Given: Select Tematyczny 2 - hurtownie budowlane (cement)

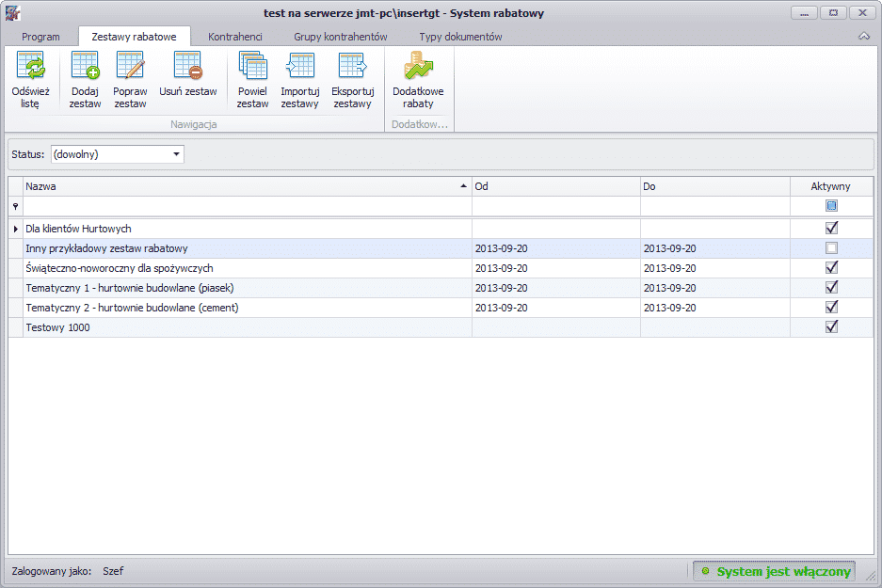Looking at the screenshot, I should [441, 308].
